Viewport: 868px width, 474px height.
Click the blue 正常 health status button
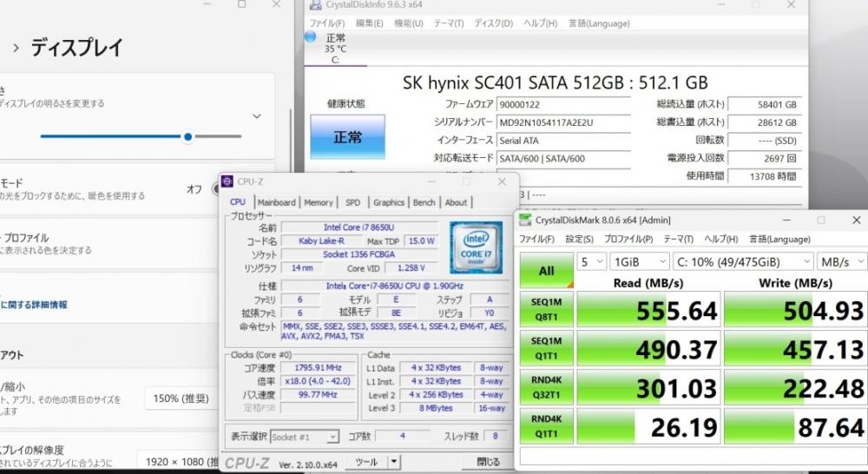(347, 137)
